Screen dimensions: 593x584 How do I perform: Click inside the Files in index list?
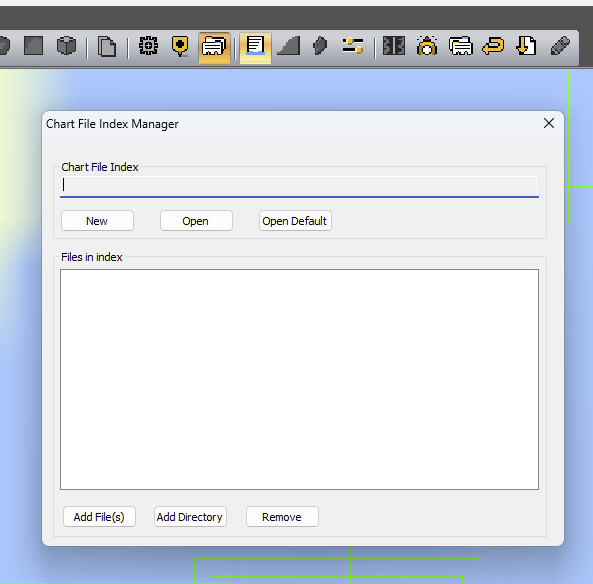tap(299, 379)
